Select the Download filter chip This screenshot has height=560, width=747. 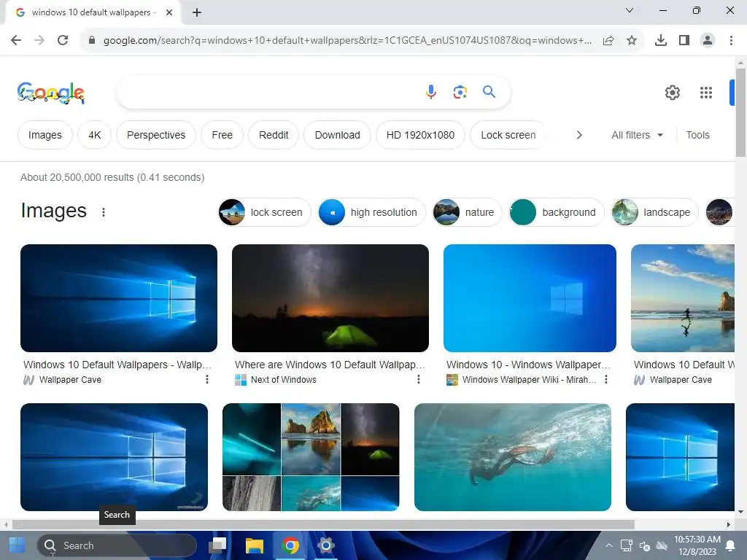tap(337, 135)
